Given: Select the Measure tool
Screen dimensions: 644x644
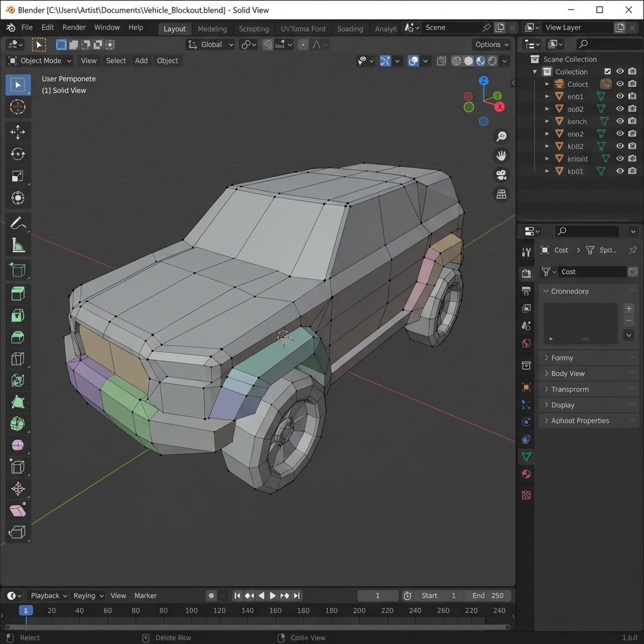Looking at the screenshot, I should pyautogui.click(x=18, y=245).
